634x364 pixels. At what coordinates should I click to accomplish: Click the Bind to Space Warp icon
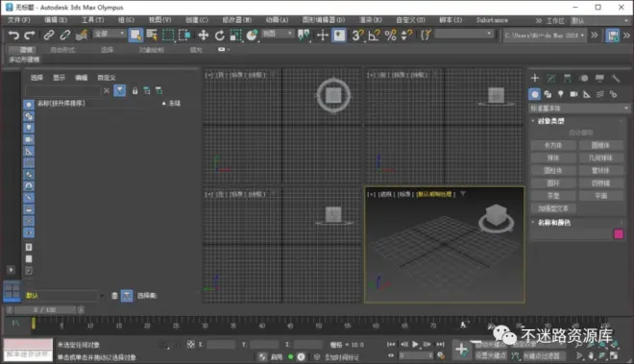pyautogui.click(x=82, y=36)
